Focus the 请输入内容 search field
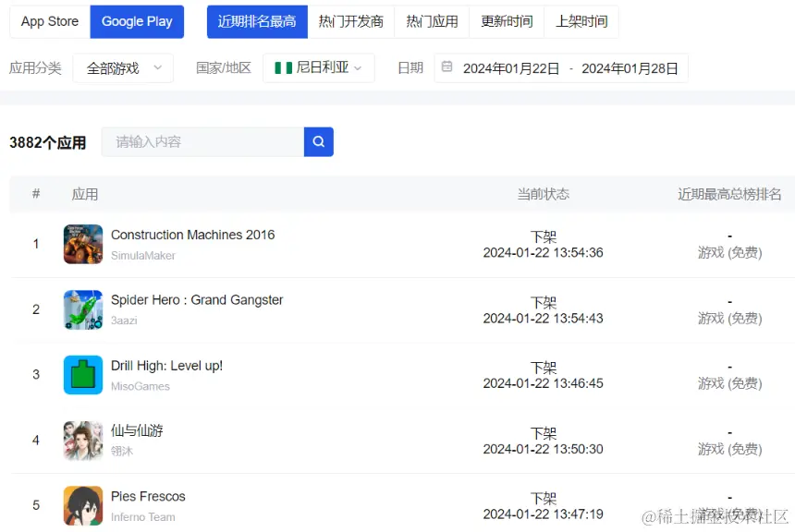Screen dimensions: 795x532 click(202, 142)
